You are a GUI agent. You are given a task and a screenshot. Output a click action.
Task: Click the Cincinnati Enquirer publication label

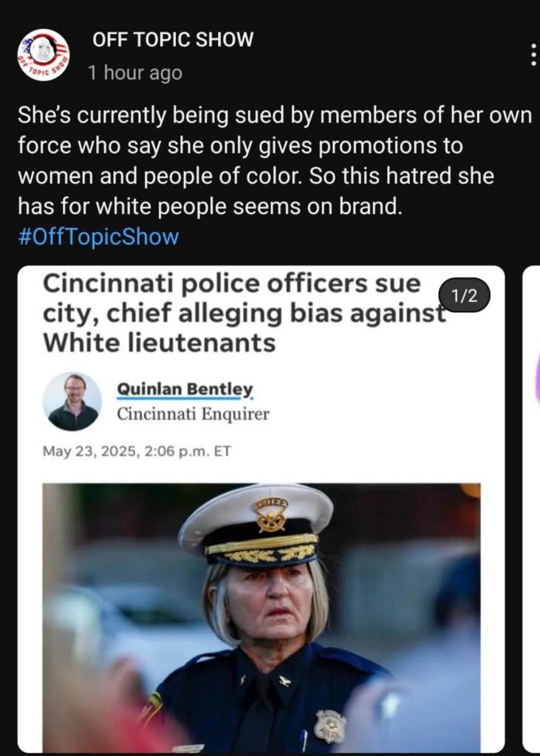pyautogui.click(x=193, y=413)
